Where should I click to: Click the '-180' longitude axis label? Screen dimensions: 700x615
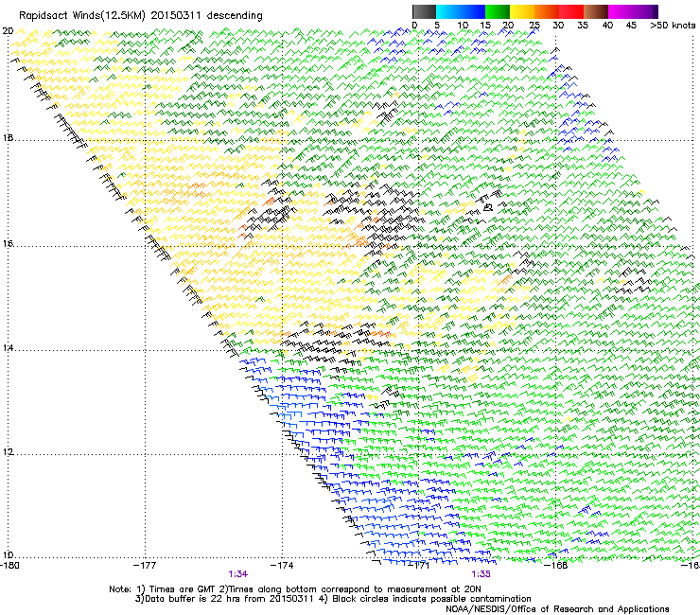pyautogui.click(x=9, y=566)
